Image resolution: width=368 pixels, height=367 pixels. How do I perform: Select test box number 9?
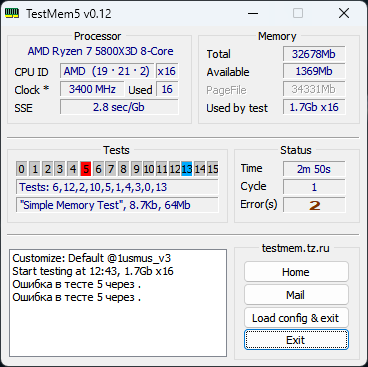136,169
